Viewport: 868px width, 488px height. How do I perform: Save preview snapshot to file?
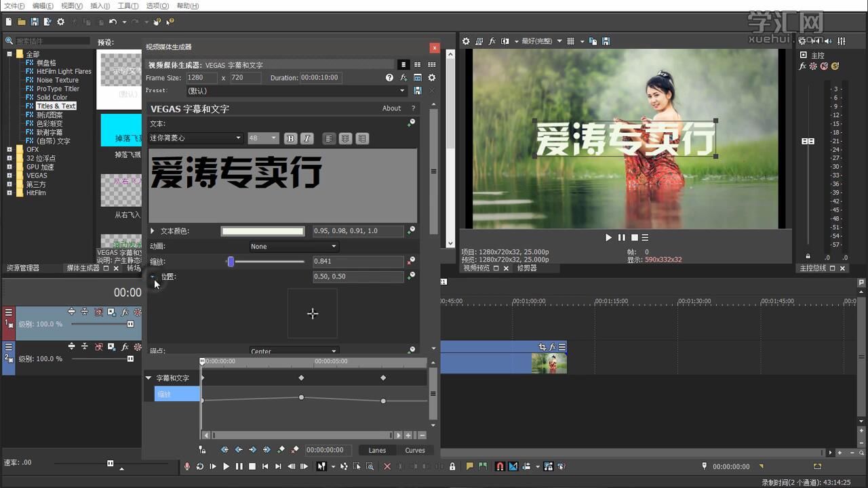606,41
